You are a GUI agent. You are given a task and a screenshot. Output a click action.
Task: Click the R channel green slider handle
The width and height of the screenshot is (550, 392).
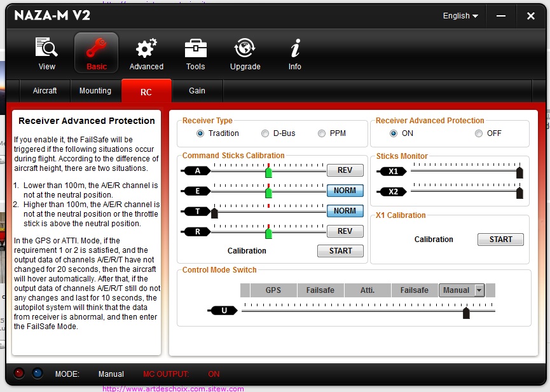[x=269, y=233]
